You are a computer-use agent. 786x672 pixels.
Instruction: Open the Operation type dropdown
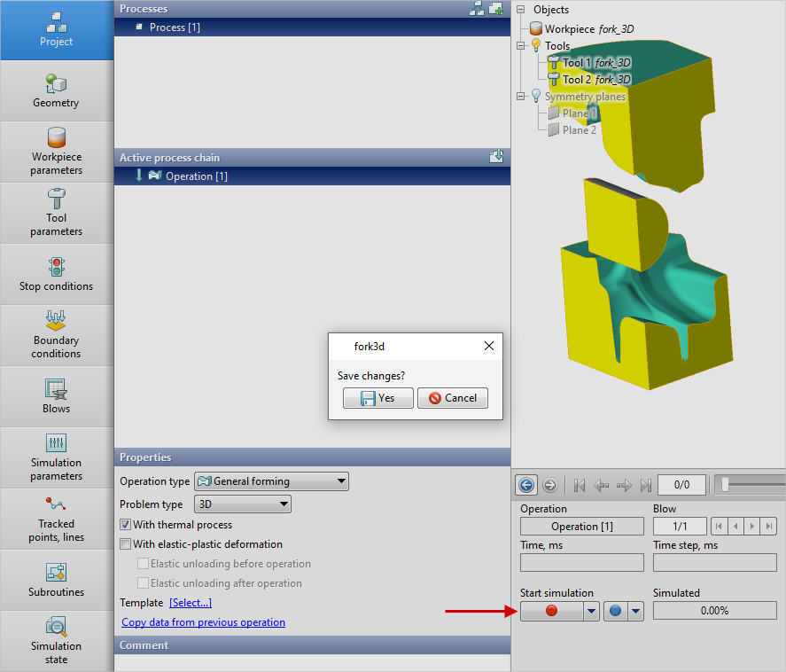coord(271,481)
